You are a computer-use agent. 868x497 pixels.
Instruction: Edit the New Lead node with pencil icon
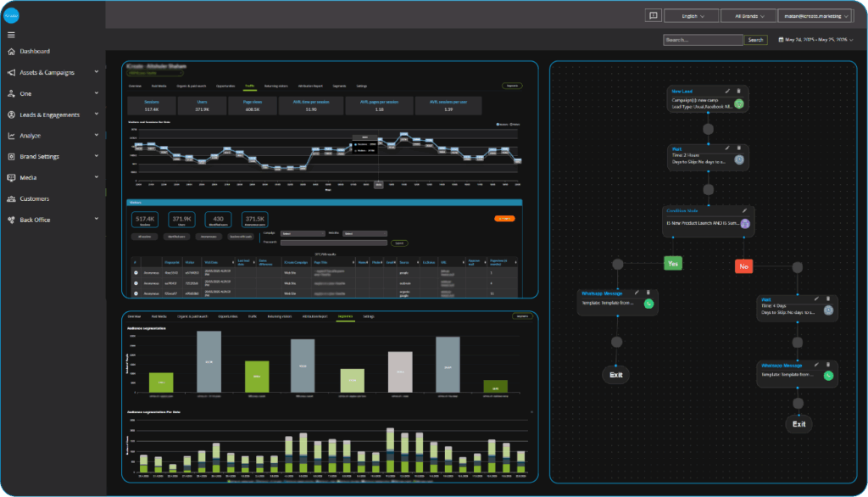727,91
